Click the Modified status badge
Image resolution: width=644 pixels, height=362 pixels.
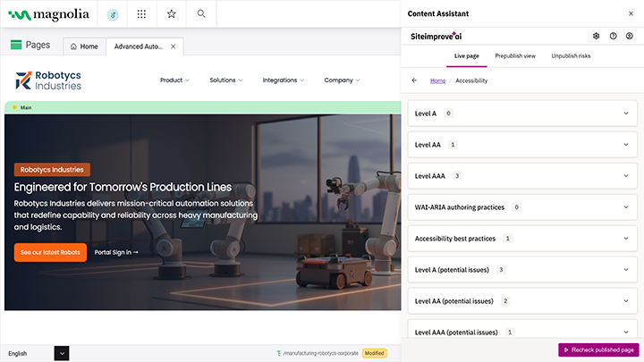point(374,353)
